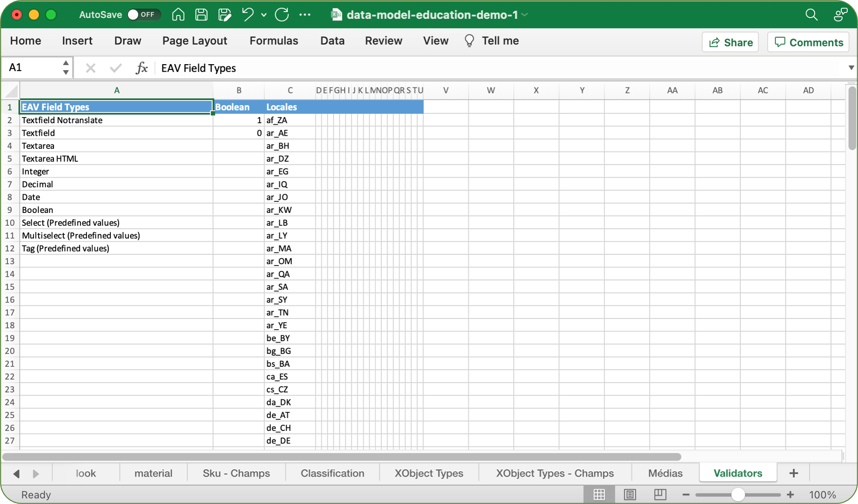Switch to the Classification sheet tab
858x504 pixels.
(332, 473)
